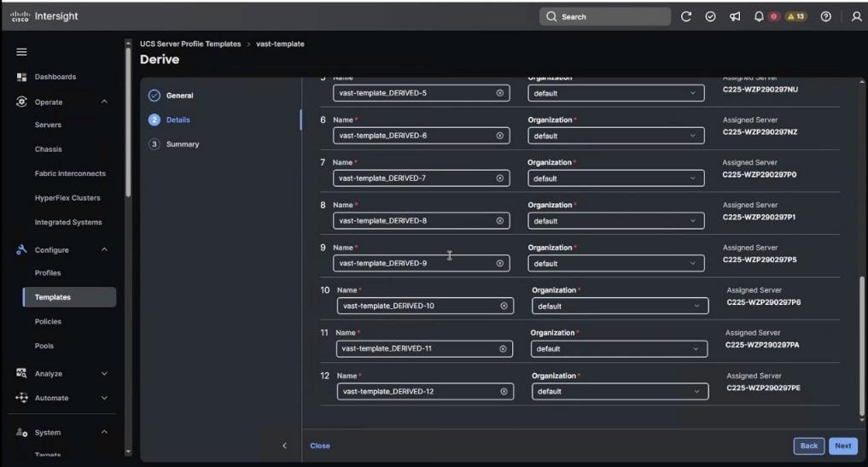Open the help question mark icon
Screen dimensions: 868x467
pos(825,16)
